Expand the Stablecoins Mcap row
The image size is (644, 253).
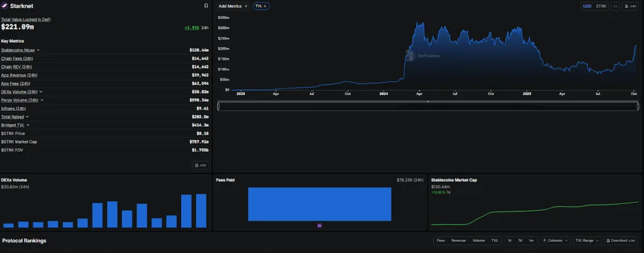point(38,50)
